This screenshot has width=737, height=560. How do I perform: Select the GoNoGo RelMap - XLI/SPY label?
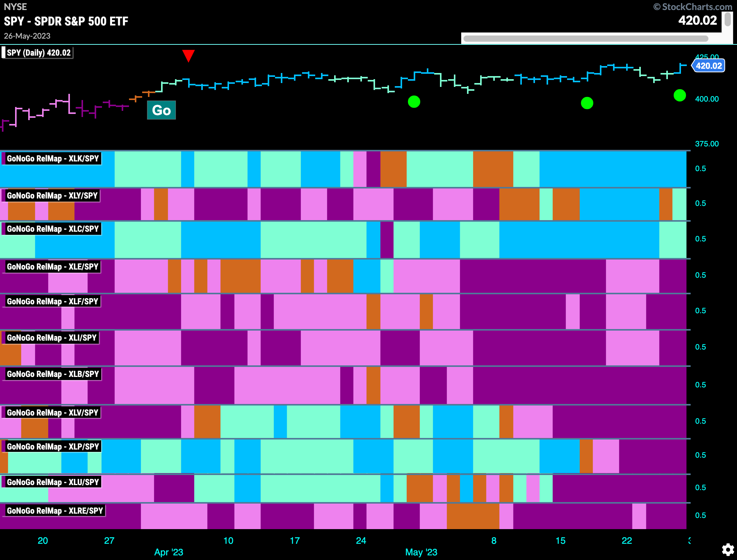coord(51,338)
